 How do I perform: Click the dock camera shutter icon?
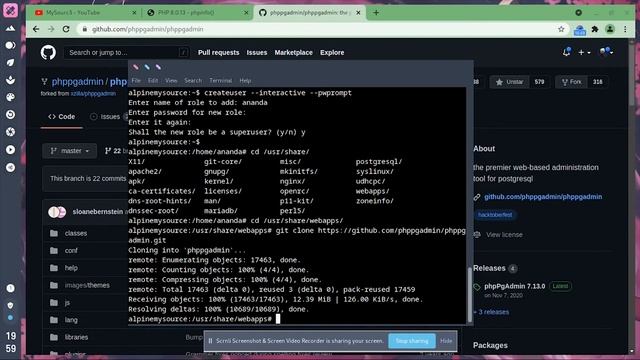tap(10, 132)
